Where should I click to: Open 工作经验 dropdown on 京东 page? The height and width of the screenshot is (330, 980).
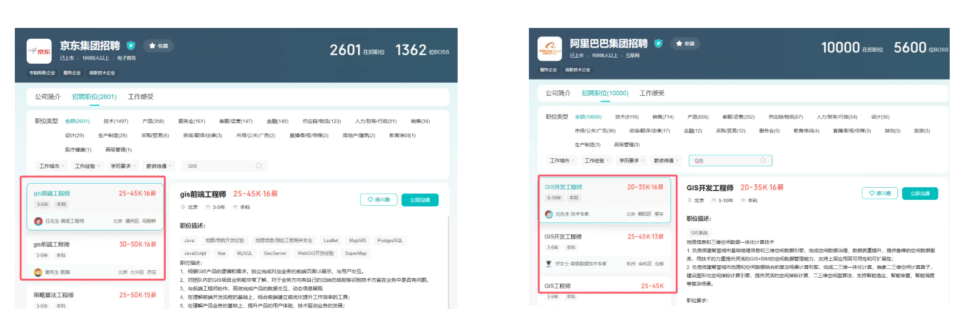[88, 166]
